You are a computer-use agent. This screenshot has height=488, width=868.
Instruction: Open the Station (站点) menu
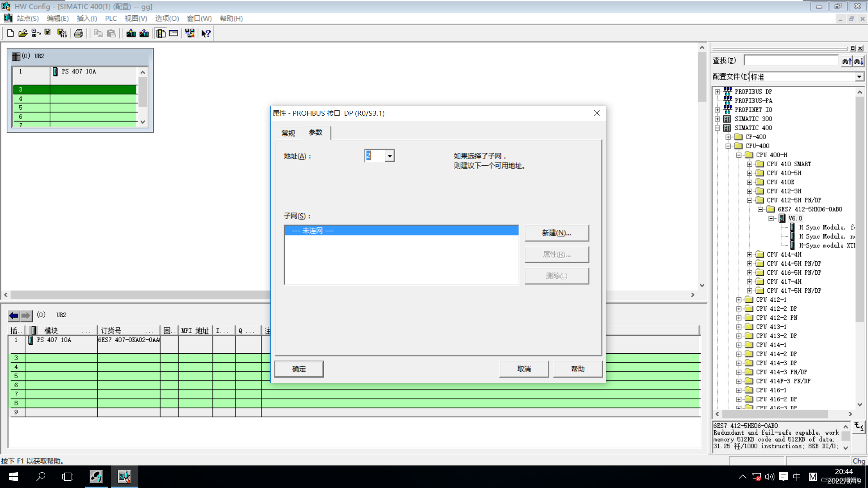[28, 19]
